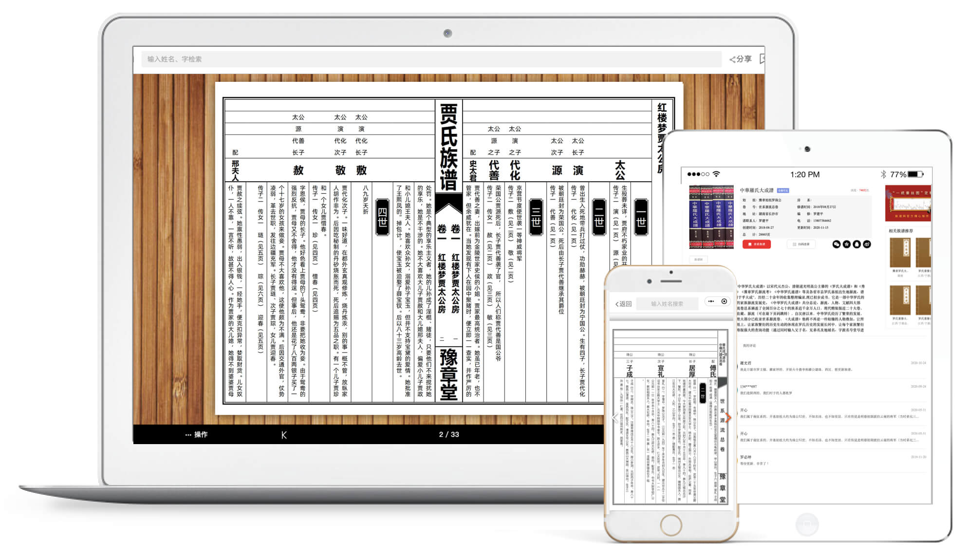The image size is (966, 560).
Task: Select 四世 generation marker on genealogy page
Action: click(383, 217)
